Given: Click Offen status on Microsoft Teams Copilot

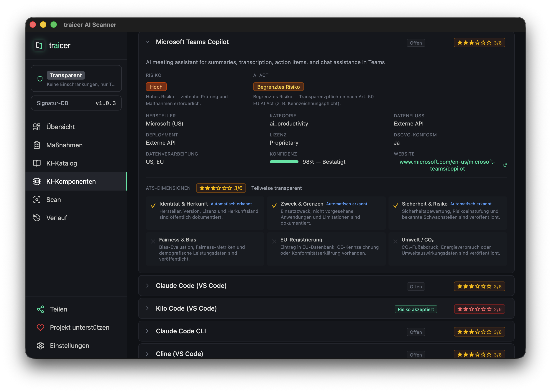Looking at the screenshot, I should pyautogui.click(x=416, y=43).
